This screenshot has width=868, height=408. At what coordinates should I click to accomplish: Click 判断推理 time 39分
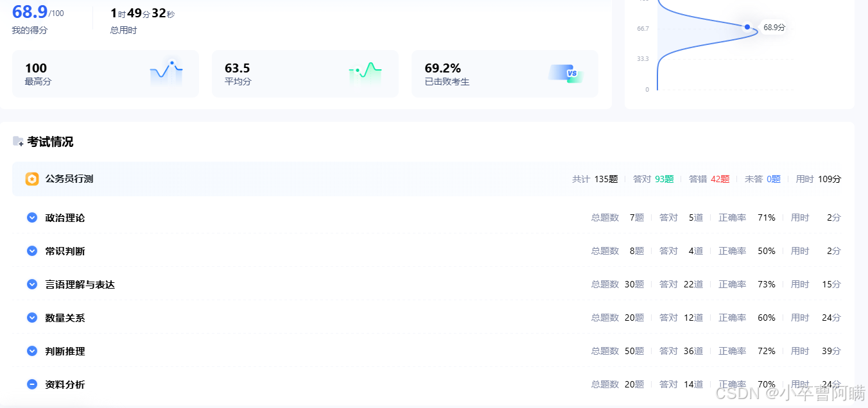(x=831, y=352)
